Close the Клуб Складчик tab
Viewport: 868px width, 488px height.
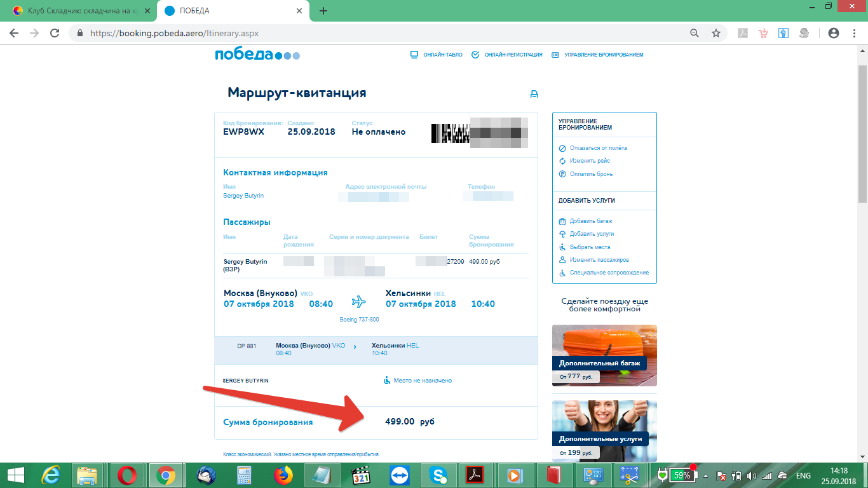click(147, 11)
